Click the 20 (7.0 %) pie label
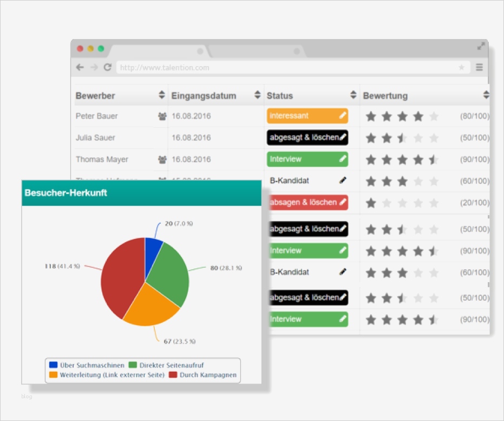This screenshot has height=421, width=504. (179, 223)
